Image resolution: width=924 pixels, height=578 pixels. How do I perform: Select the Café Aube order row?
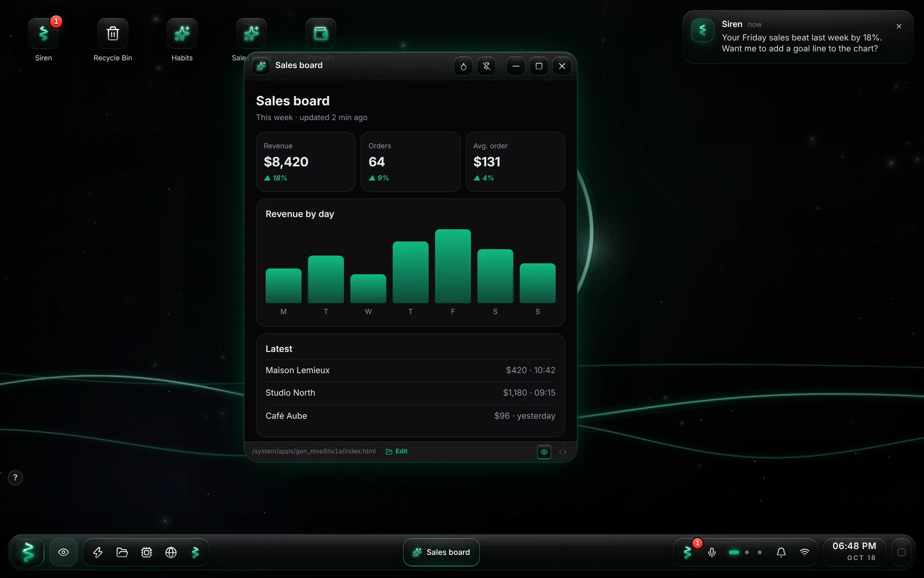(x=411, y=416)
